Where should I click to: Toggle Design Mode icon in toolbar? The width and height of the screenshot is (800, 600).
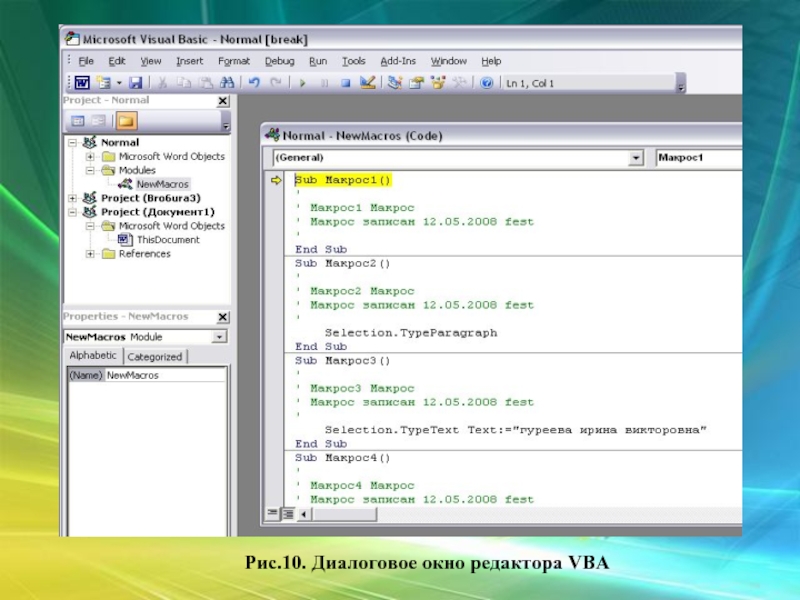367,83
